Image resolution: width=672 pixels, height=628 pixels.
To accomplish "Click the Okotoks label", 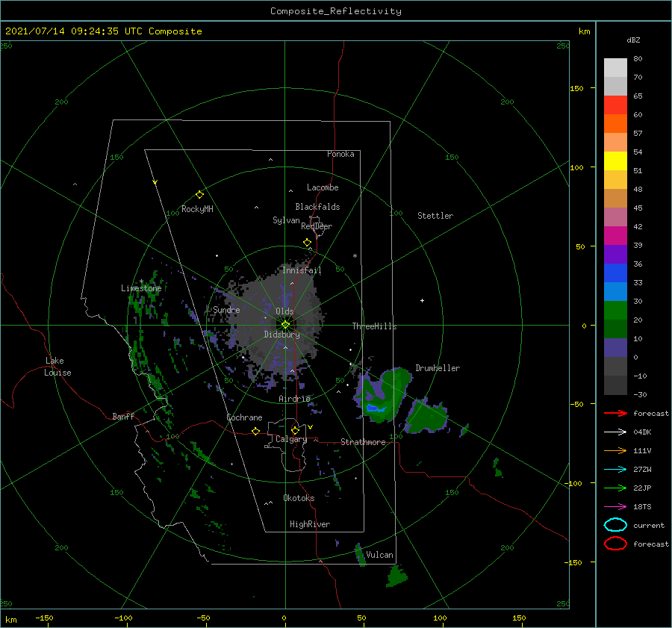I will [x=299, y=498].
